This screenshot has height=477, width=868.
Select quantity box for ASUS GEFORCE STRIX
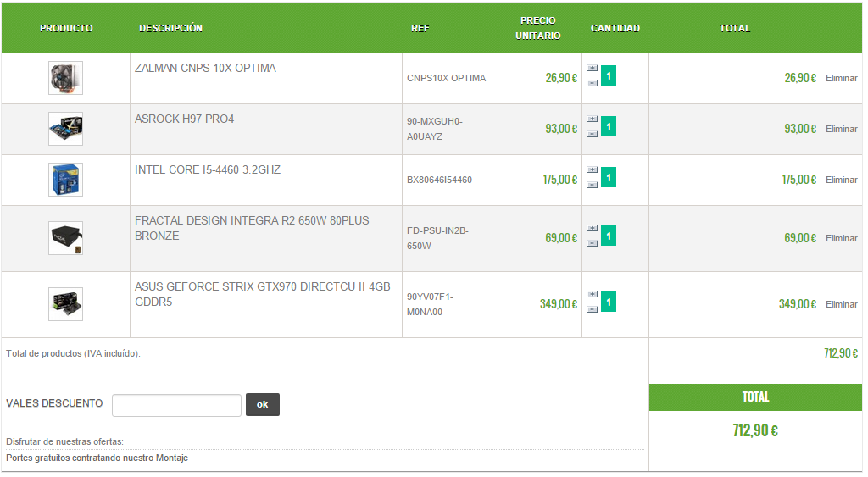(x=609, y=302)
